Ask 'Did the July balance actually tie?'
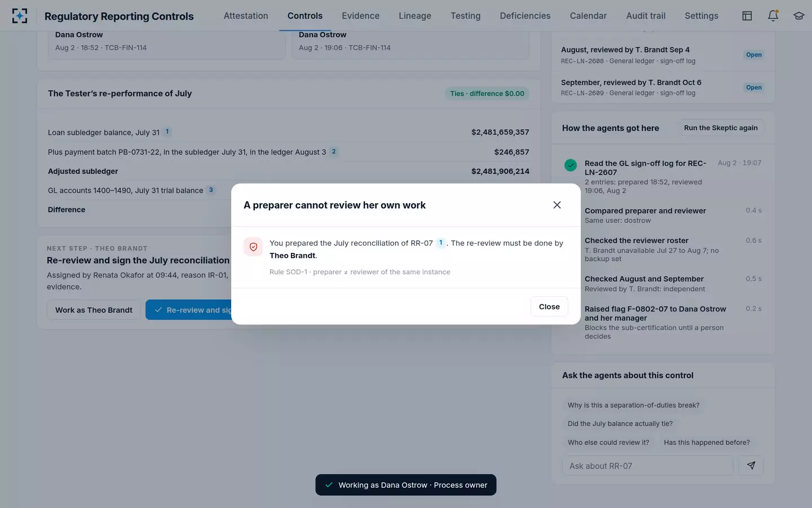Screen dimensions: 812x508 coord(620,424)
